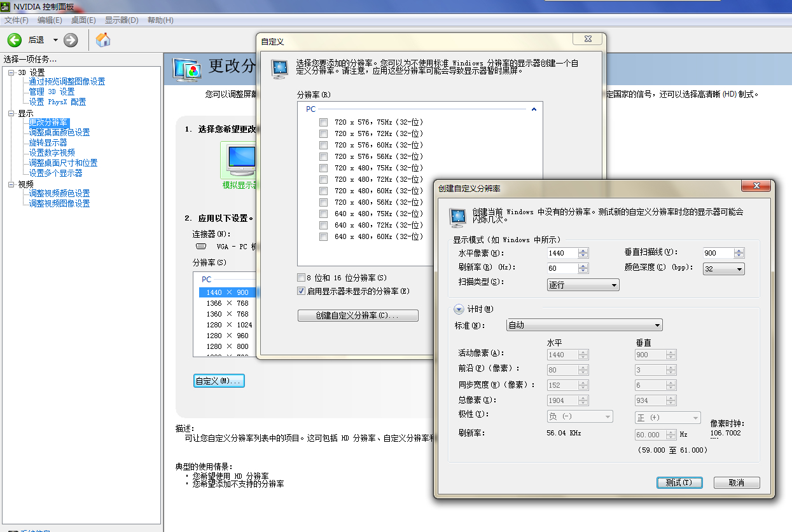The width and height of the screenshot is (792, 532).
Task: Click the Forward arrow icon in toolbar
Action: pyautogui.click(x=71, y=40)
